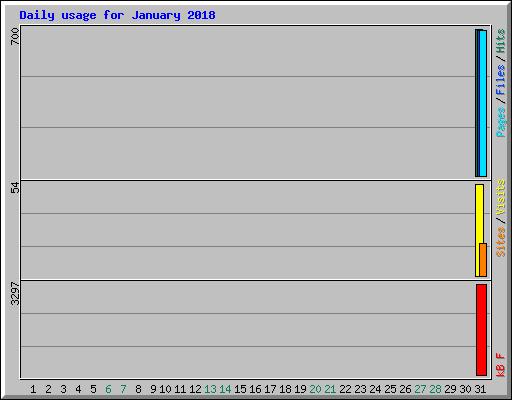
Task: Click day label '8' on the x-axis
Action: pyautogui.click(x=138, y=389)
